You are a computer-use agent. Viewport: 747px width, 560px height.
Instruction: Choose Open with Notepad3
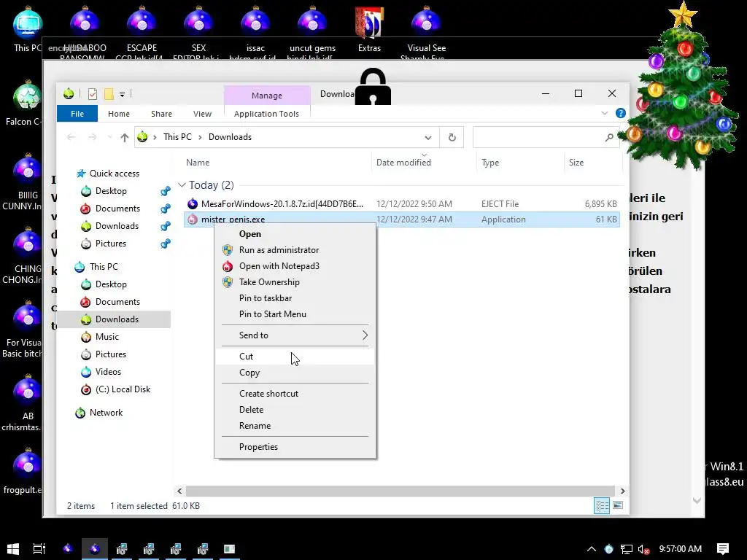(x=295, y=266)
